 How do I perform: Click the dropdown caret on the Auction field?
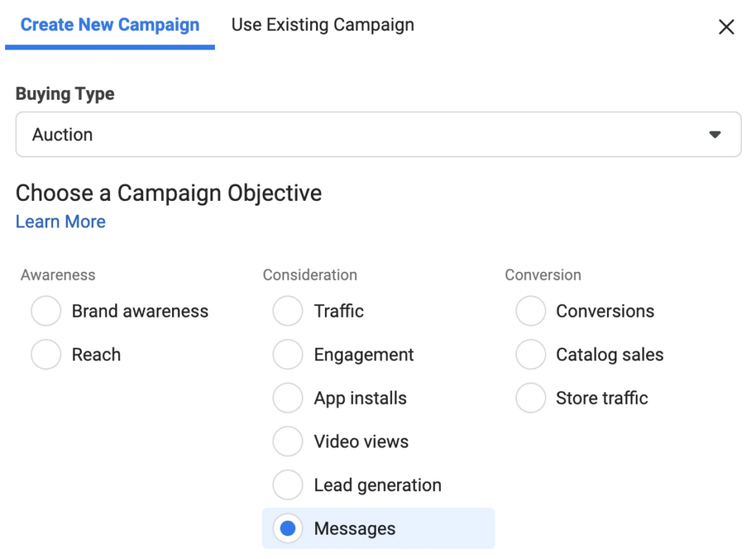(x=714, y=134)
